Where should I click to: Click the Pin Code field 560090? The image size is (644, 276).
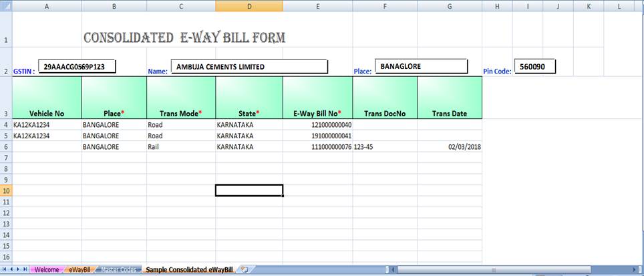pos(534,66)
